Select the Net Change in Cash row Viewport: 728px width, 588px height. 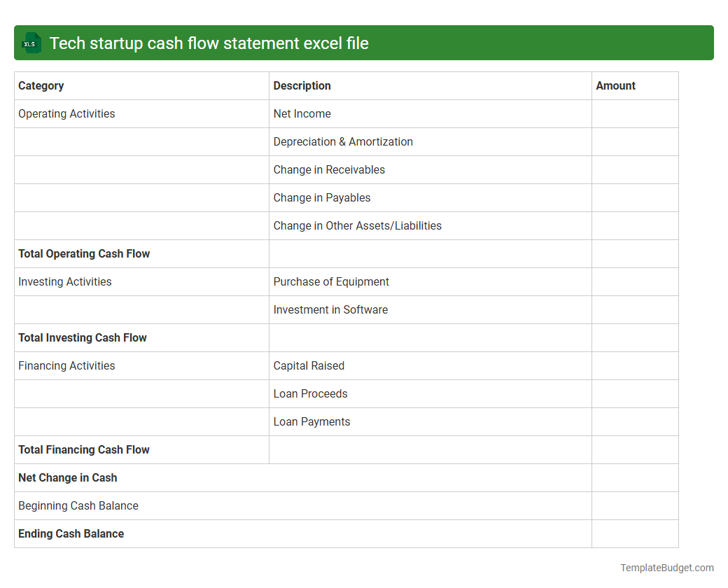[67, 477]
